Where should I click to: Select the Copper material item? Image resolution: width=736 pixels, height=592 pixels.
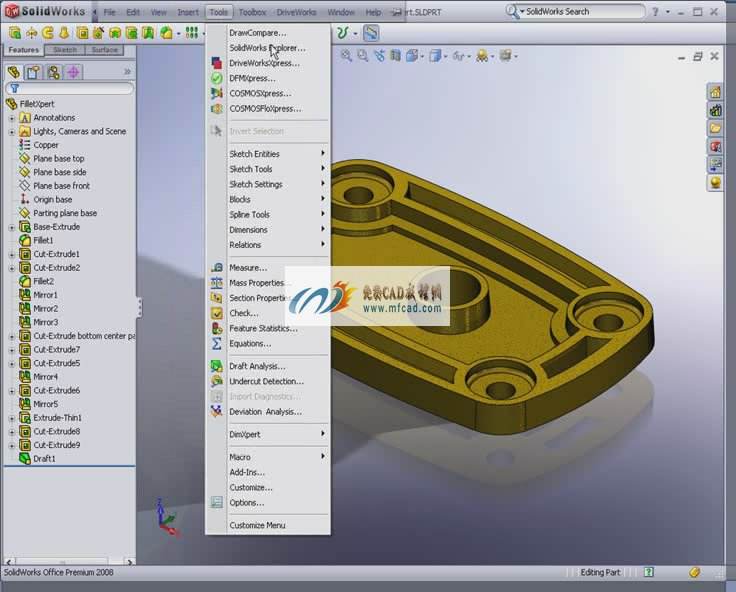point(46,145)
